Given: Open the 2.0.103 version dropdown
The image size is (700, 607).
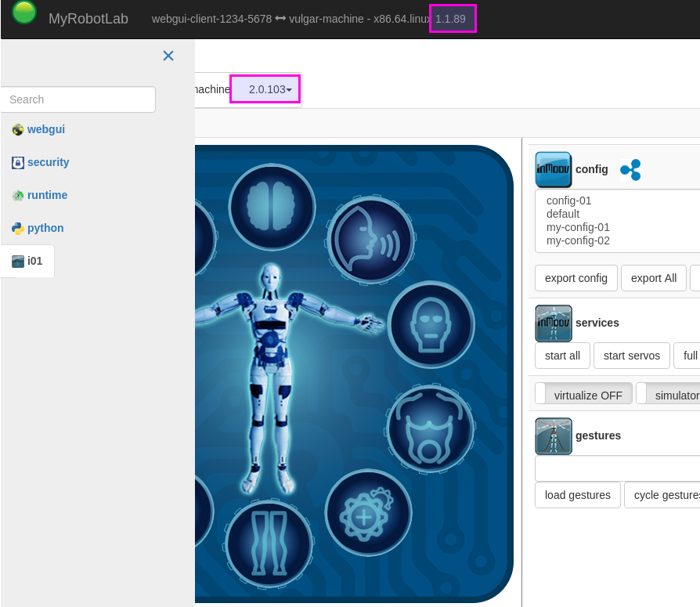Looking at the screenshot, I should coord(270,90).
